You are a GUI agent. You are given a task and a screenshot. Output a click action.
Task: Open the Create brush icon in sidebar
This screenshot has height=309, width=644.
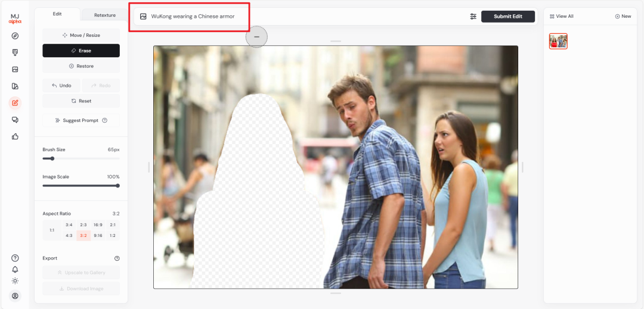pos(15,52)
